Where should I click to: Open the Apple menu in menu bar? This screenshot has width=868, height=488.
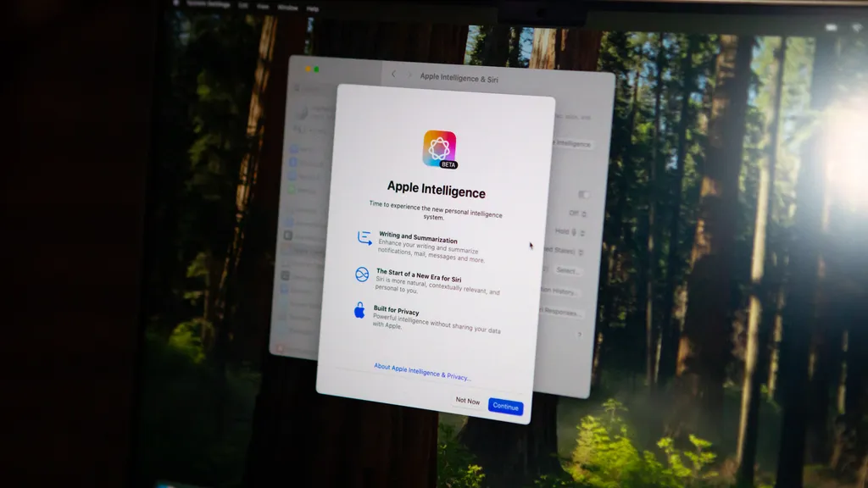click(177, 3)
